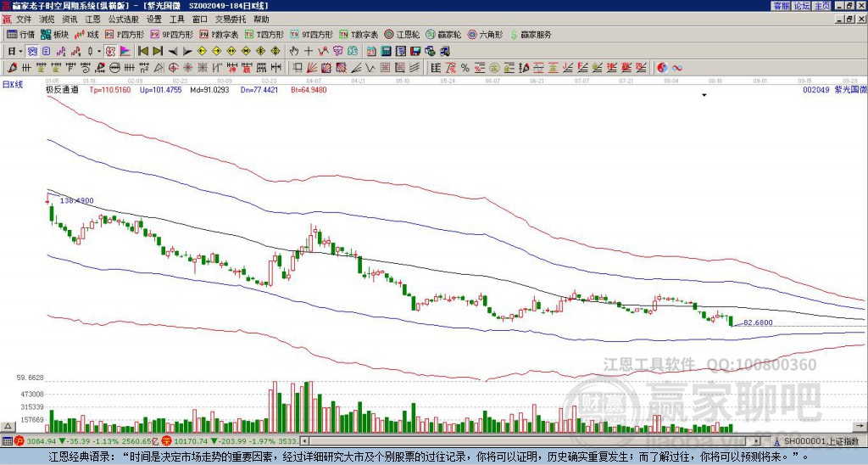
Task: Open the P数字表 tool
Action: pos(219,34)
